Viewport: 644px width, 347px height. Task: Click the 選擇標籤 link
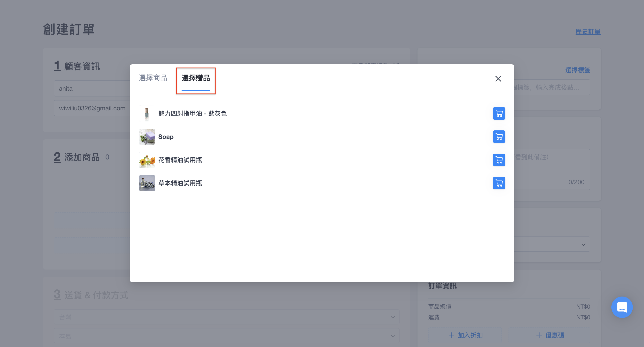578,70
